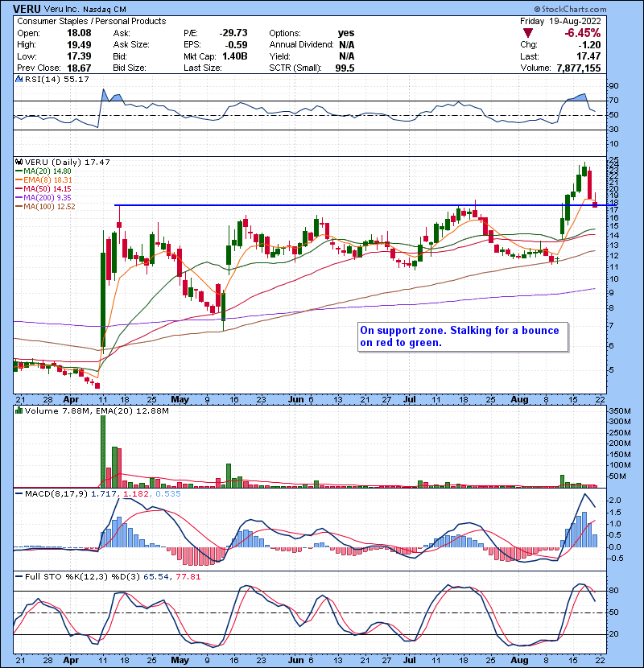Click the Annual Dividend N/A value
The image size is (644, 668).
[346, 45]
